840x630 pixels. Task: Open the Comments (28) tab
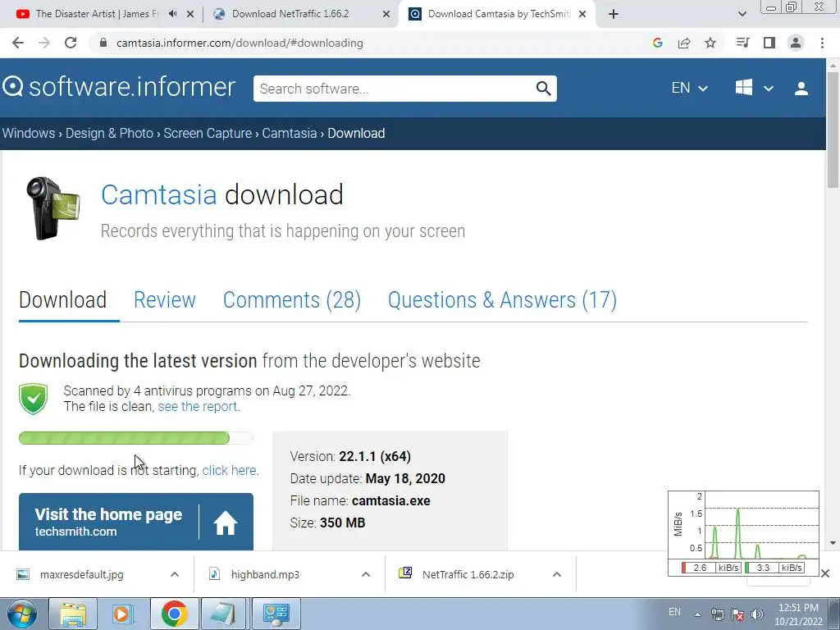292,300
